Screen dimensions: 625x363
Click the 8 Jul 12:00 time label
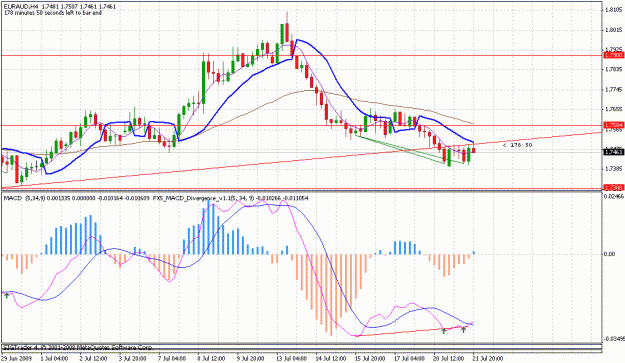210,359
